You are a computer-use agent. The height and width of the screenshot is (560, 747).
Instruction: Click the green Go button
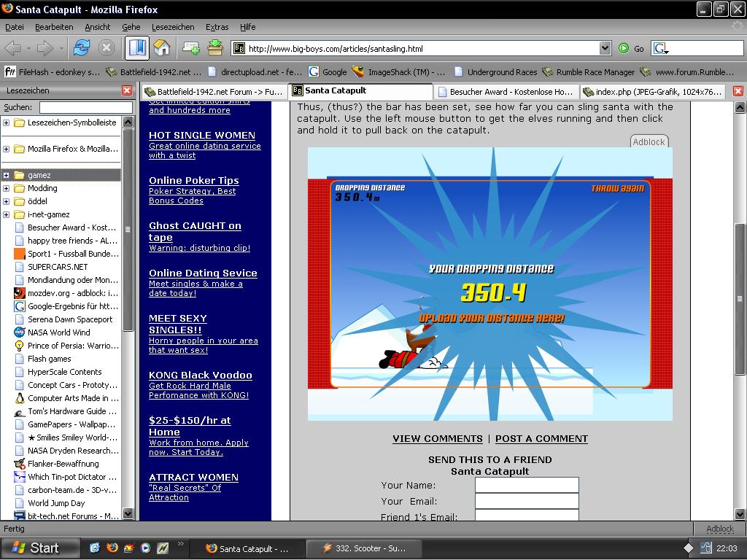click(631, 49)
